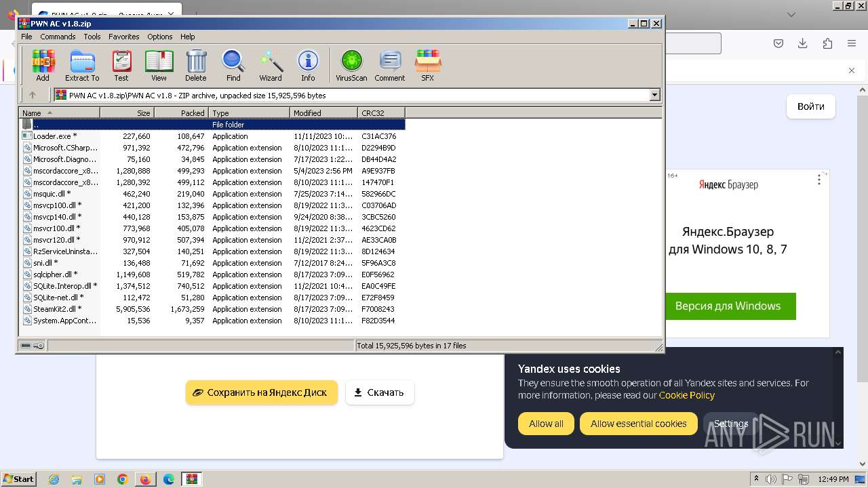868x488 pixels.
Task: Click the Info toolbar icon
Action: click(x=308, y=65)
